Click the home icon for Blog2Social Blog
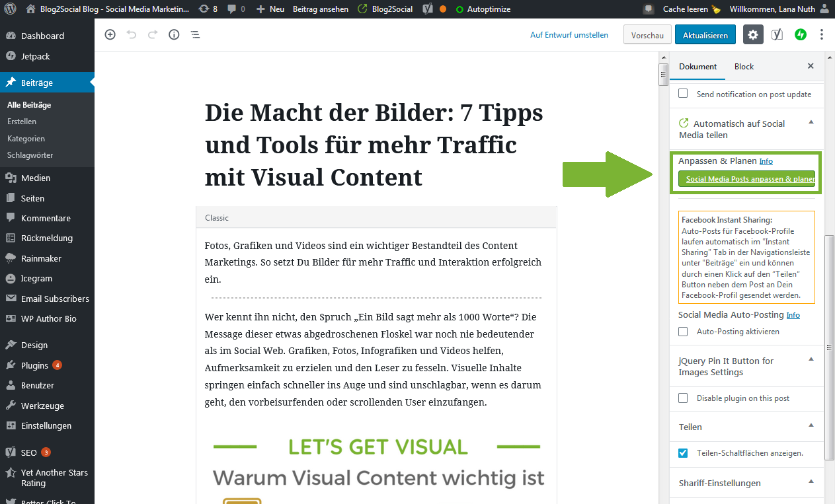The height and width of the screenshot is (504, 835). (x=30, y=9)
